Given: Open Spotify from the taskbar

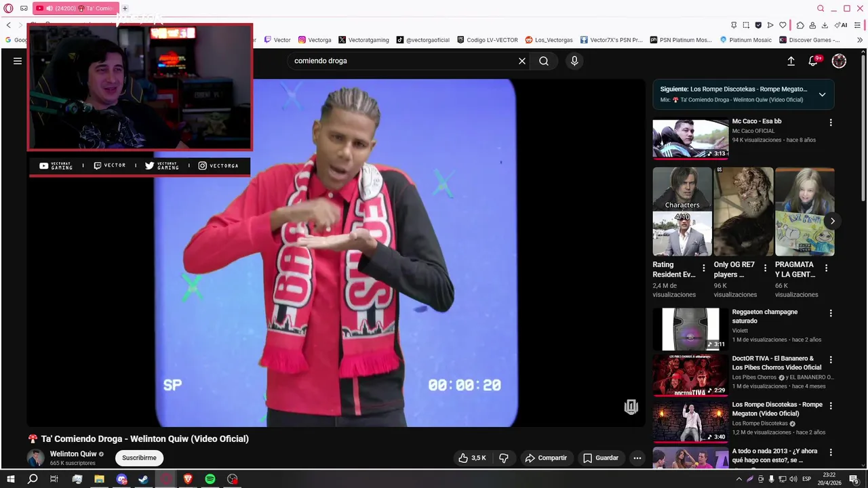Looking at the screenshot, I should point(210,479).
